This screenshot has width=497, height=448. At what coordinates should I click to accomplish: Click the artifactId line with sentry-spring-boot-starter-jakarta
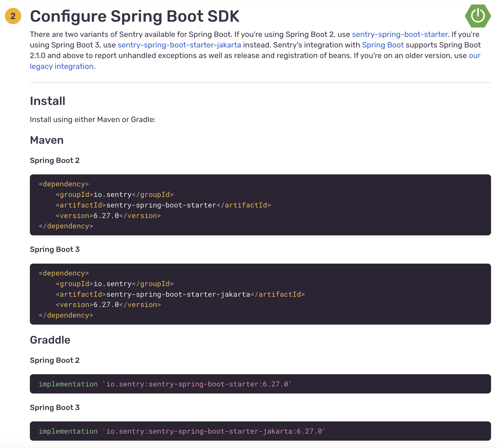[x=180, y=295]
